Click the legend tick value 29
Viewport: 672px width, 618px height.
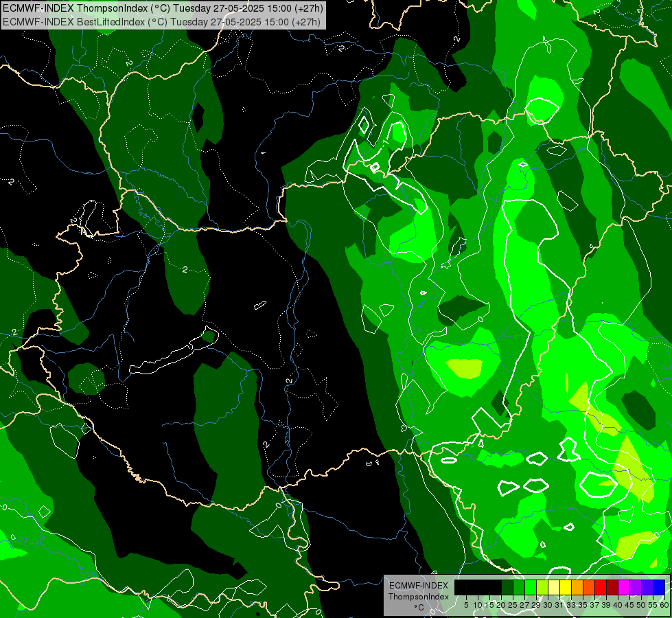(x=536, y=605)
